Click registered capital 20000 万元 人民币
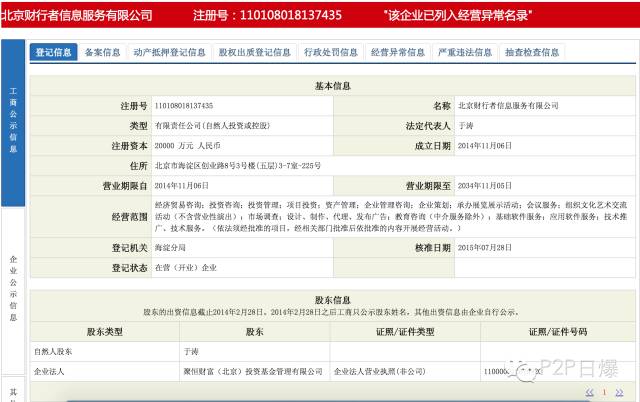 187,146
